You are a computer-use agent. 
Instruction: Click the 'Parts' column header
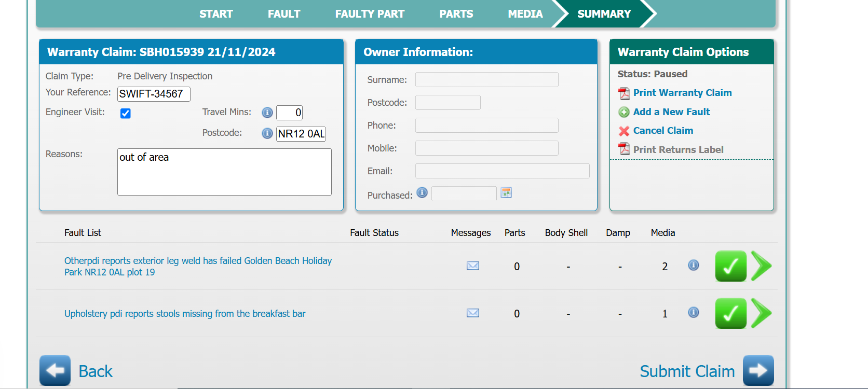[515, 233]
